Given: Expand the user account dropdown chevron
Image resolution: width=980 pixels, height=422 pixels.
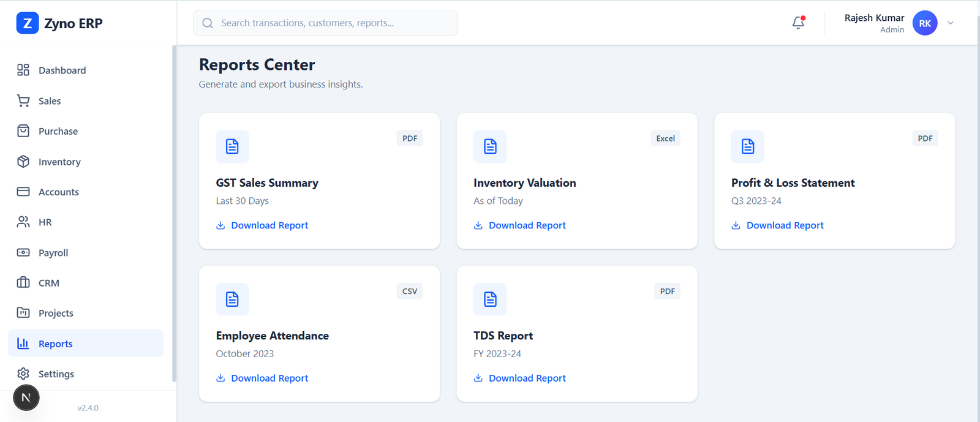Looking at the screenshot, I should click(x=951, y=23).
